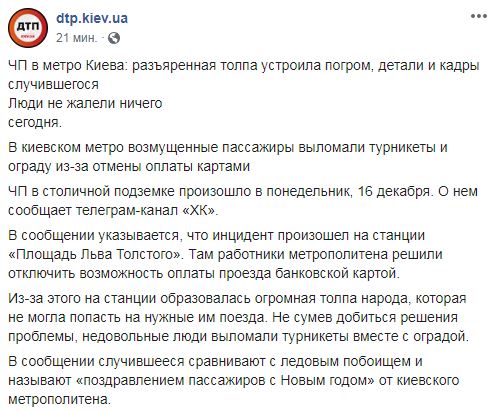Click the date '16 декабря' in the text
The width and height of the screenshot is (490, 412).
393,191
